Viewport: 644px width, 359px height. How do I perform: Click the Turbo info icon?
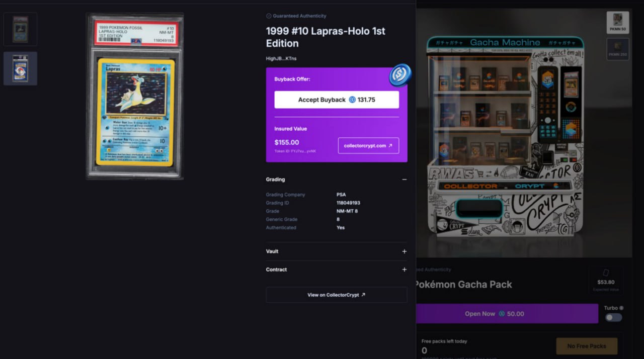point(621,308)
